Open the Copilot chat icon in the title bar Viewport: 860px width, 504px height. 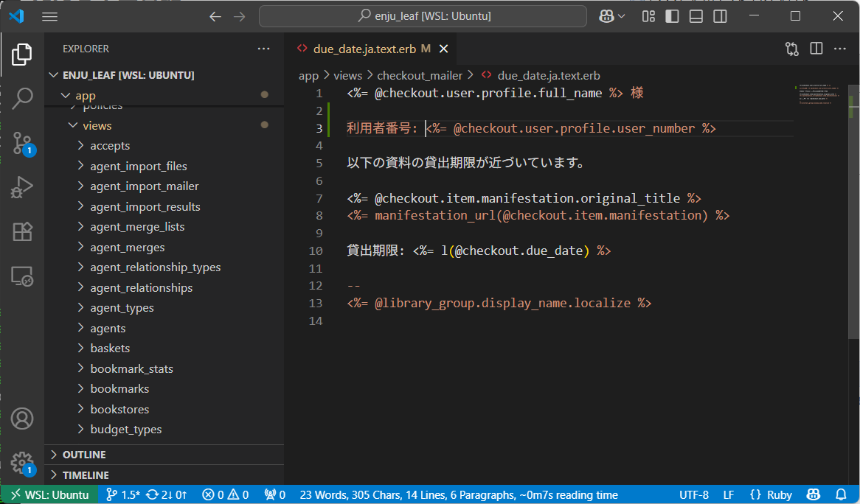click(x=606, y=16)
